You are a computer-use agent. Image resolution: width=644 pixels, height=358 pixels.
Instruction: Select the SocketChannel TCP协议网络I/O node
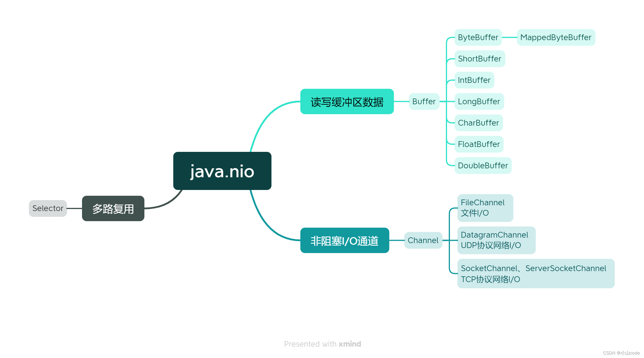pyautogui.click(x=536, y=273)
